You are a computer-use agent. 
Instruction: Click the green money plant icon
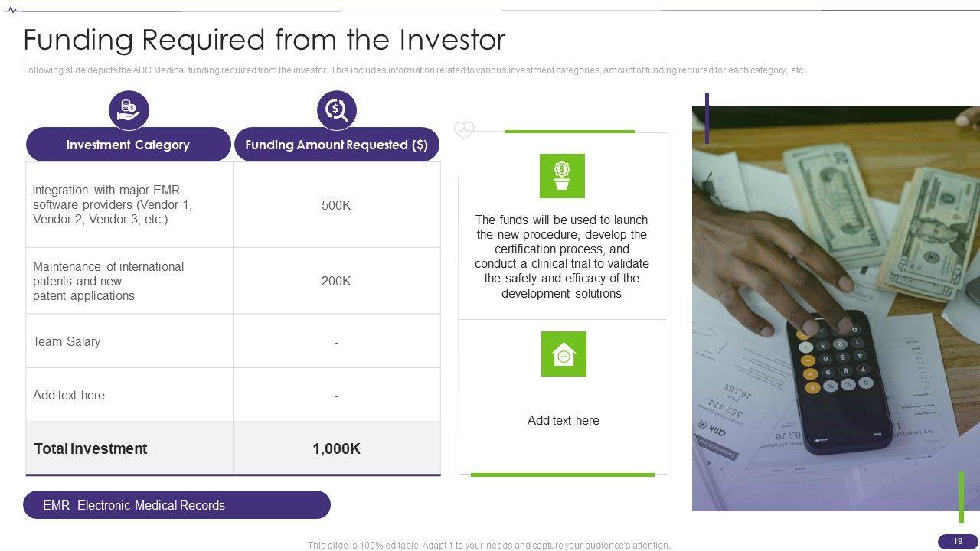(x=562, y=176)
